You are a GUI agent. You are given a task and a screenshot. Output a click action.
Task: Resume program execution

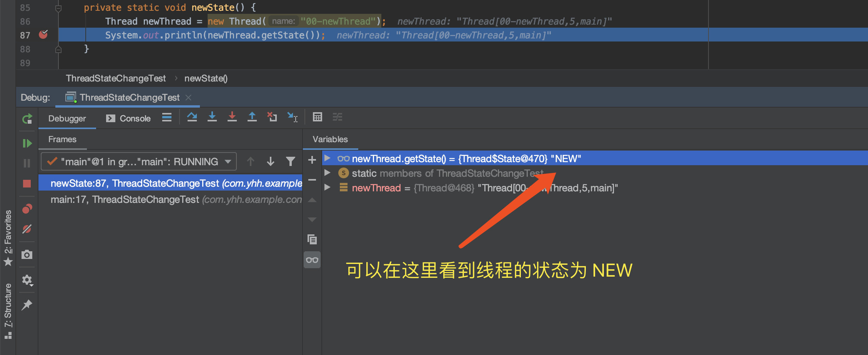coord(27,143)
